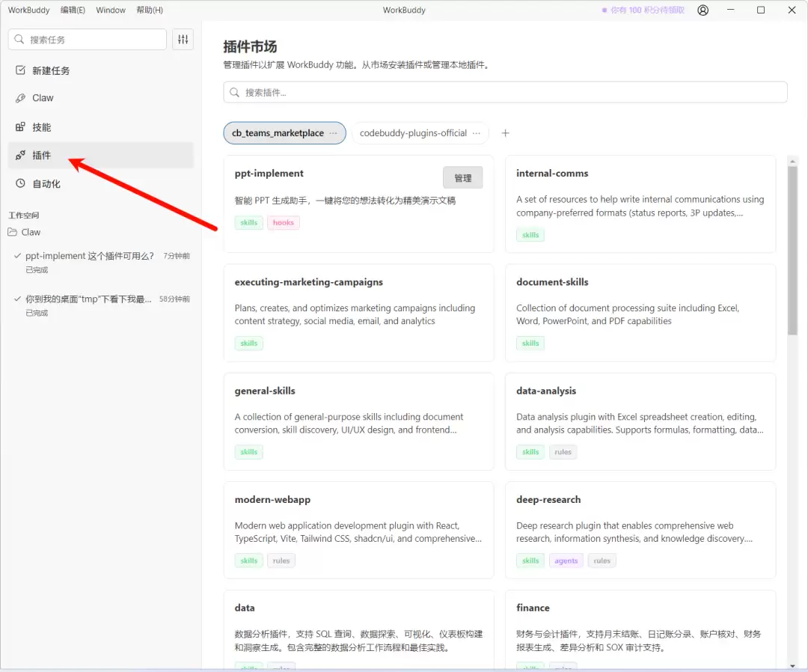Screen dimensions: 808x672
Task: Click the filter settings icon beside task search
Action: click(x=183, y=40)
